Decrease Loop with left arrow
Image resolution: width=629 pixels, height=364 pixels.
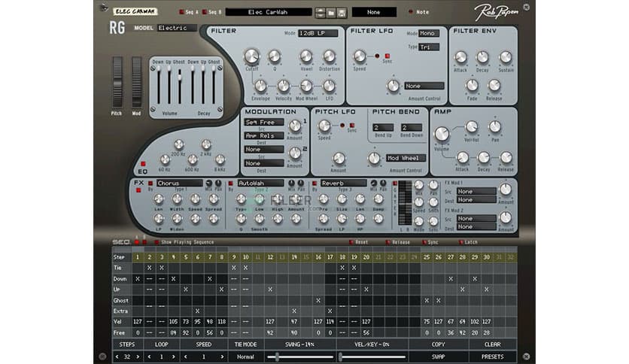coord(149,356)
